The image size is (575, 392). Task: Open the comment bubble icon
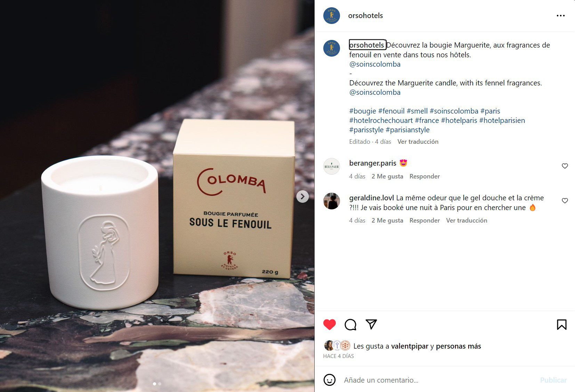pos(350,325)
